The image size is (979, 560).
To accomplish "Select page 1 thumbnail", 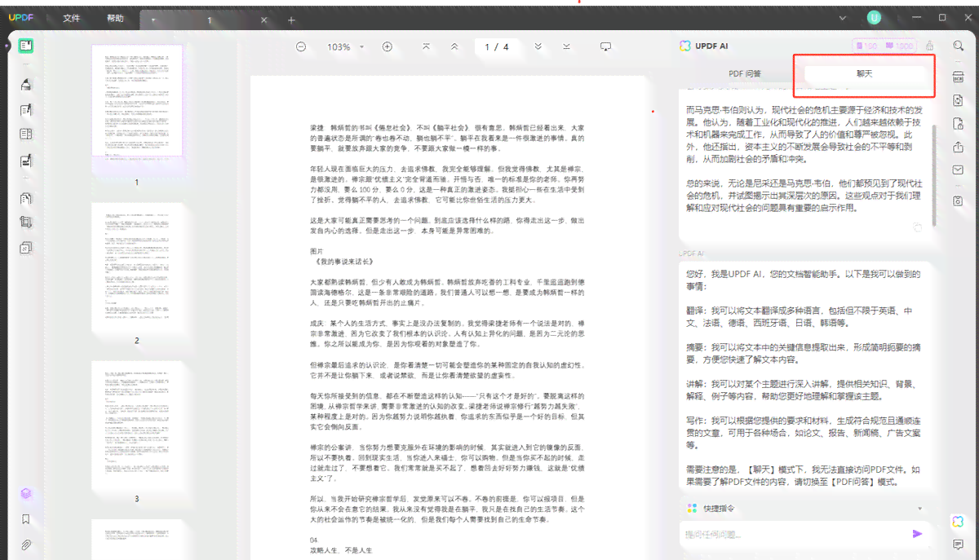I will click(137, 100).
